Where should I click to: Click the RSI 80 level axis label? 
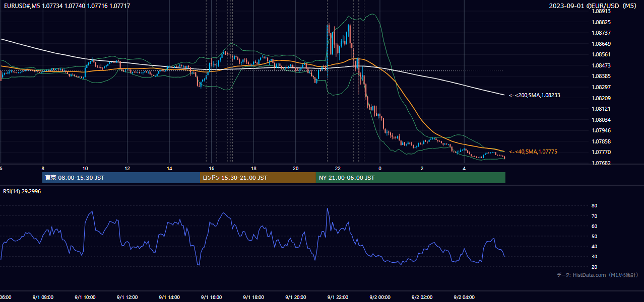point(594,206)
